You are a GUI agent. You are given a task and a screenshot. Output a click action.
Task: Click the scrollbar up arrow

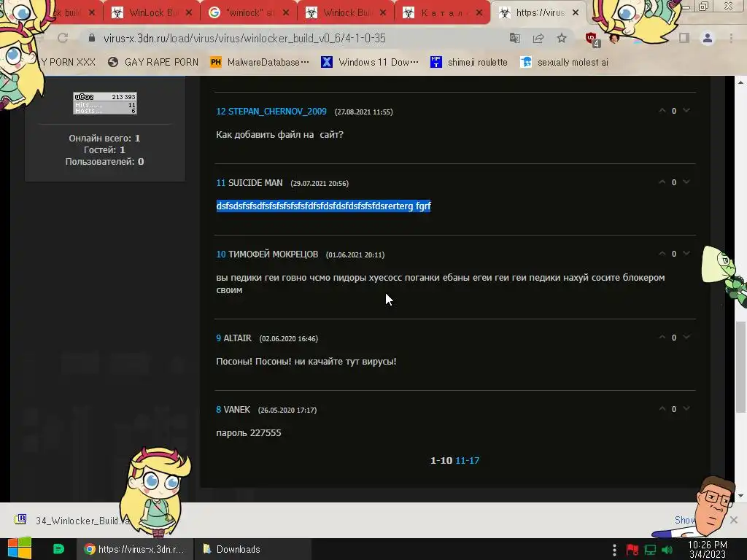tap(740, 82)
